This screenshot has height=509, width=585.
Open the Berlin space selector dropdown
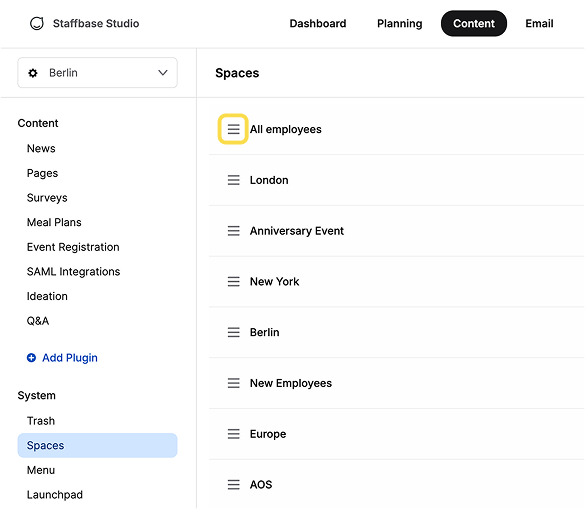coord(97,73)
